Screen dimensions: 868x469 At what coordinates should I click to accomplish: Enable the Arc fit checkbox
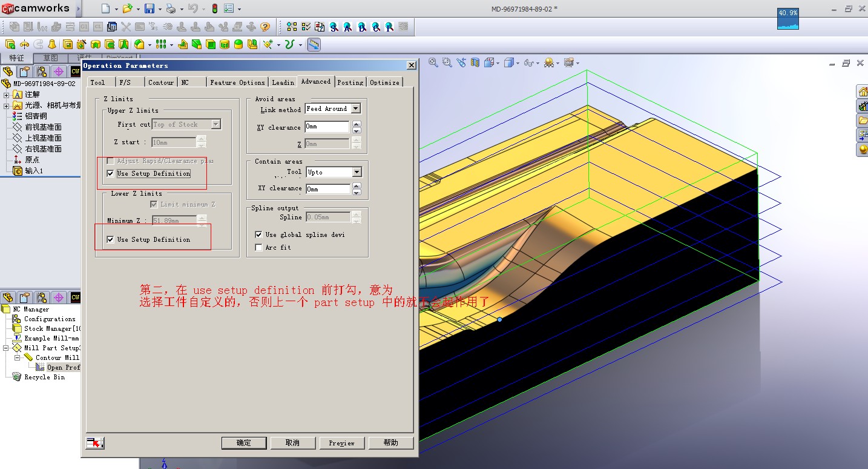point(259,247)
